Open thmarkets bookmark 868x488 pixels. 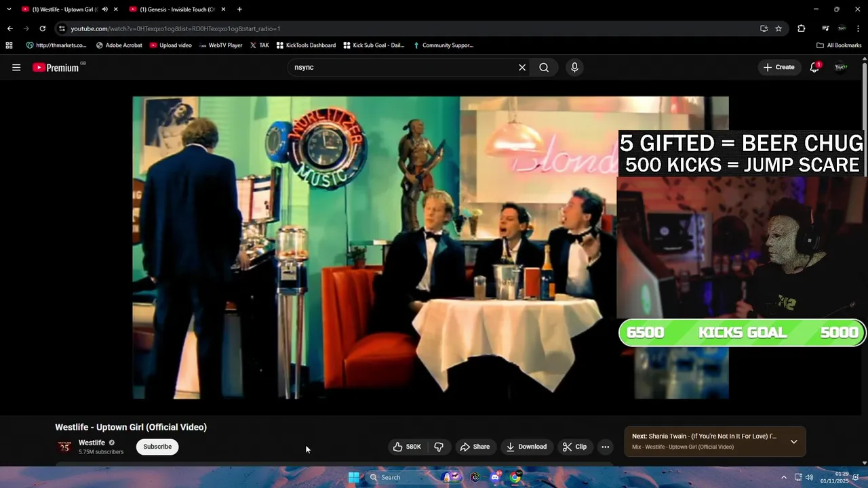56,45
